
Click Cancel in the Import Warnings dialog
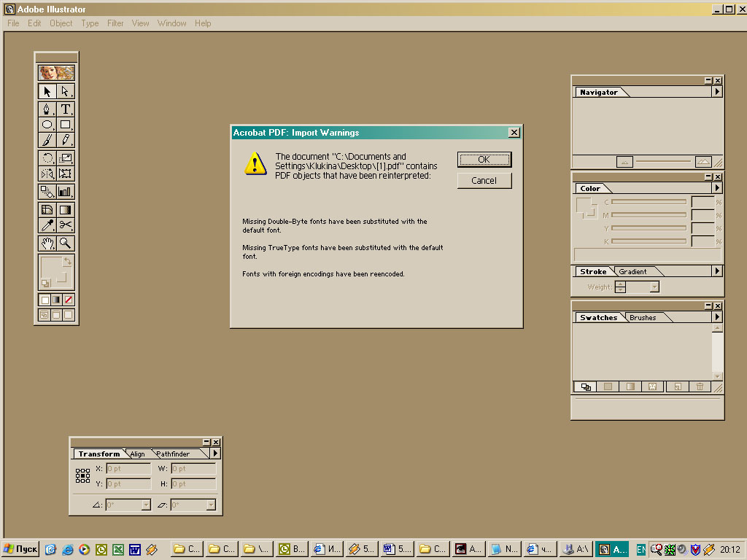pos(484,181)
